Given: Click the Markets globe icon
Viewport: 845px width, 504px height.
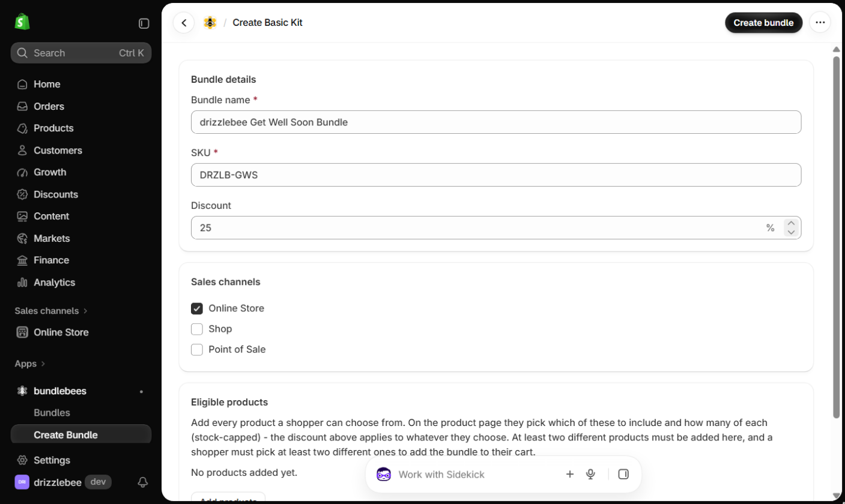Looking at the screenshot, I should point(22,238).
